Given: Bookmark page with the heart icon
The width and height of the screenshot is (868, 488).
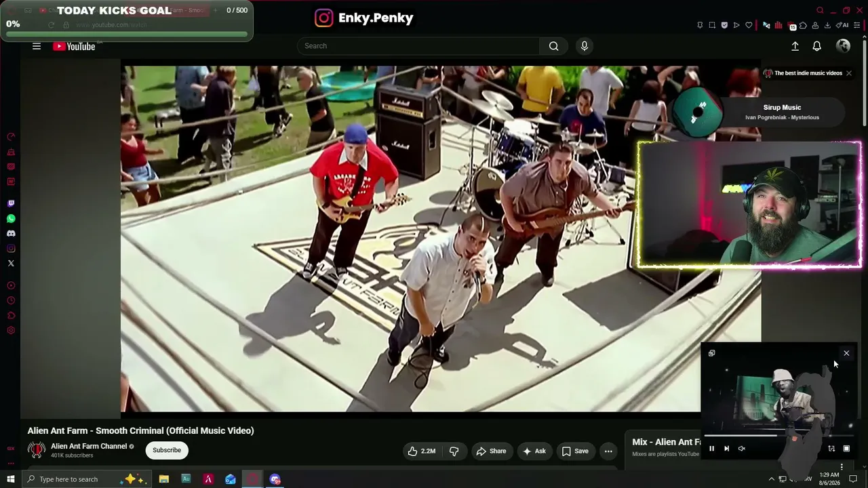Looking at the screenshot, I should click(749, 25).
